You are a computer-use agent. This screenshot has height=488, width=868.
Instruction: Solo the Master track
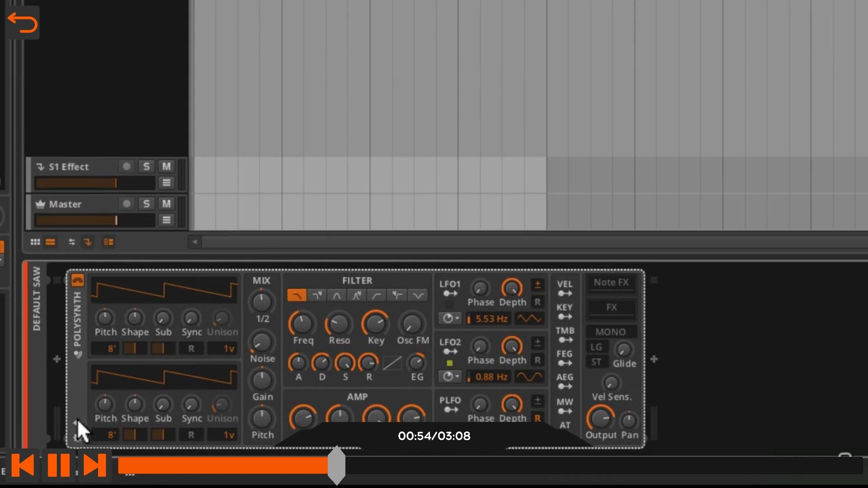pos(146,204)
